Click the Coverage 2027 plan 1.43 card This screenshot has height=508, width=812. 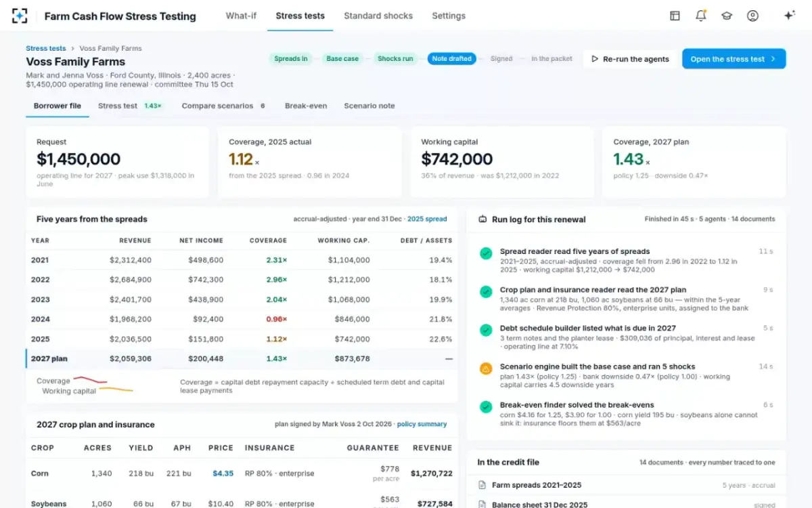(x=694, y=163)
